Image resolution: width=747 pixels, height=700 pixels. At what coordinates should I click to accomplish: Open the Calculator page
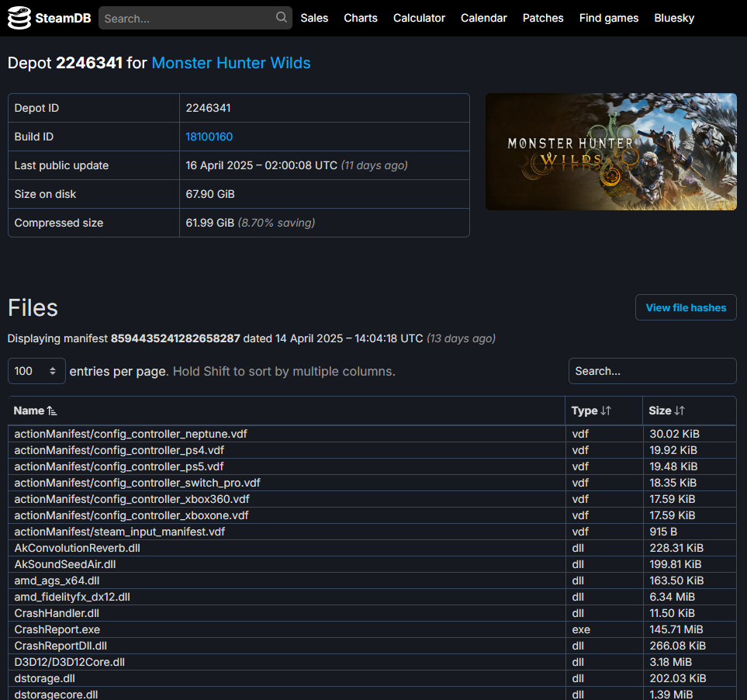[419, 18]
